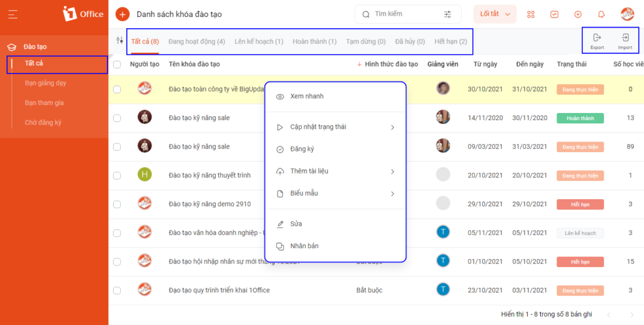Open the hamburger menu in the sidebar
The width and height of the screenshot is (644, 325).
click(13, 14)
